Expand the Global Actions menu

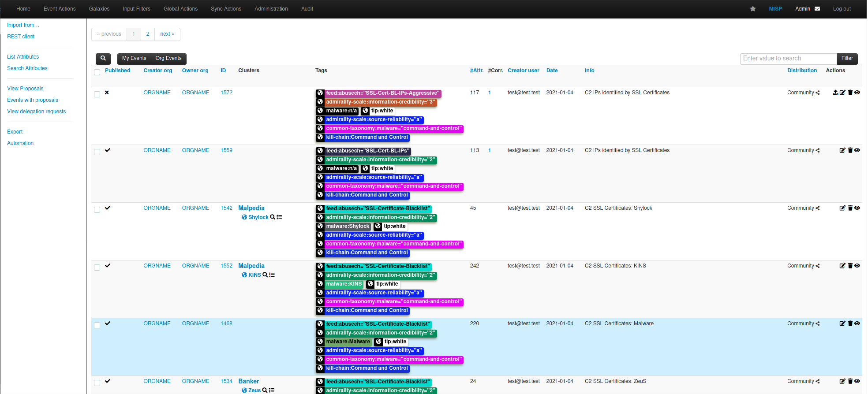tap(180, 9)
